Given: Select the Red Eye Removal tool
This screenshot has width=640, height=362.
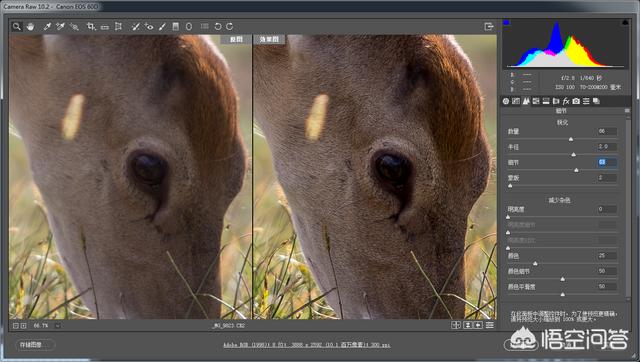Looking at the screenshot, I should click(x=149, y=27).
